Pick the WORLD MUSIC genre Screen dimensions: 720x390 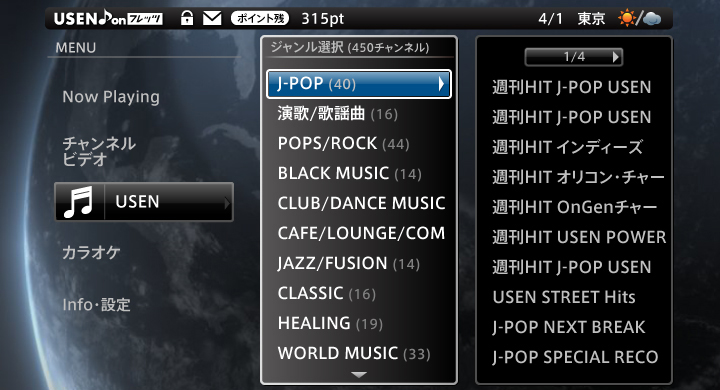(354, 353)
